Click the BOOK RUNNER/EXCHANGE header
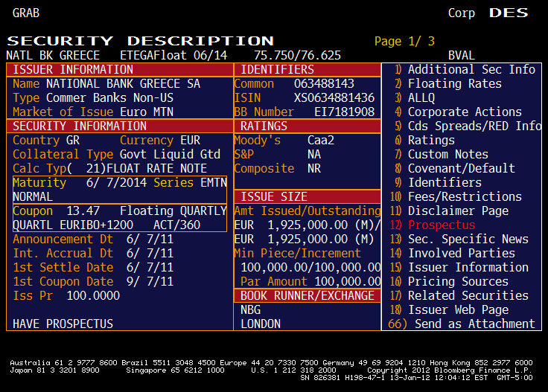The width and height of the screenshot is (548, 392). tap(308, 295)
